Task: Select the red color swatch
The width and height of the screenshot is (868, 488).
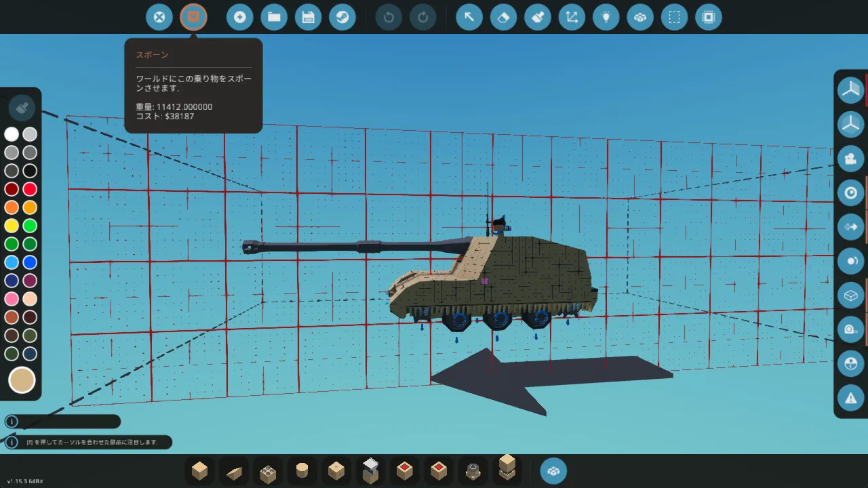Action: point(30,189)
